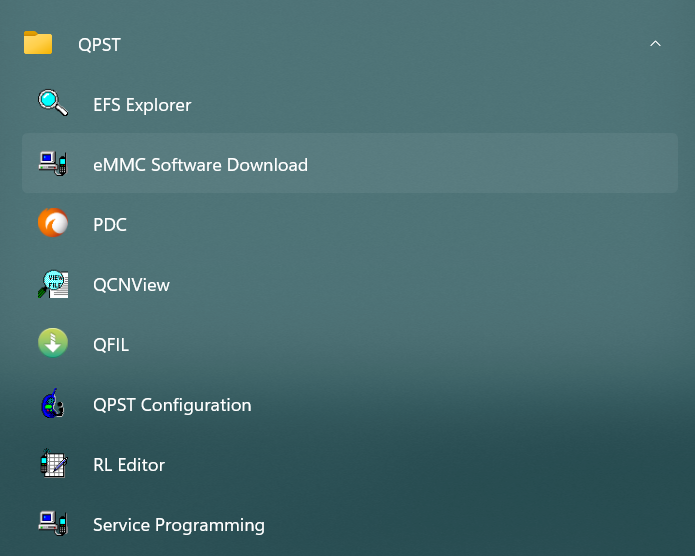
Task: Launch QFIL by its name
Action: point(111,345)
